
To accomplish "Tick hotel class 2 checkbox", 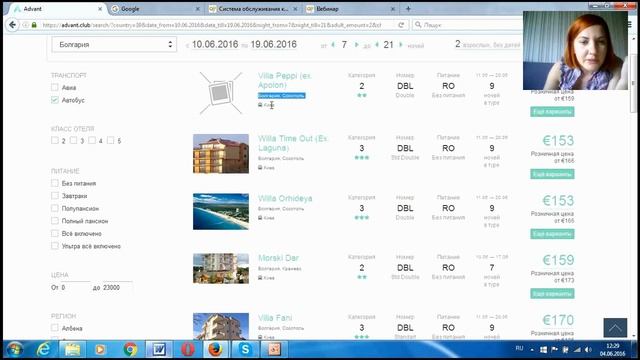I will tap(55, 140).
